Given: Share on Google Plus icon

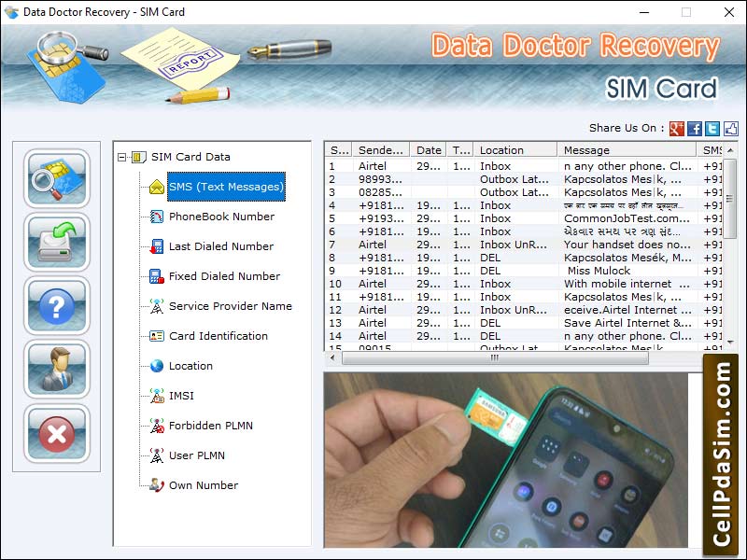Looking at the screenshot, I should point(677,129).
